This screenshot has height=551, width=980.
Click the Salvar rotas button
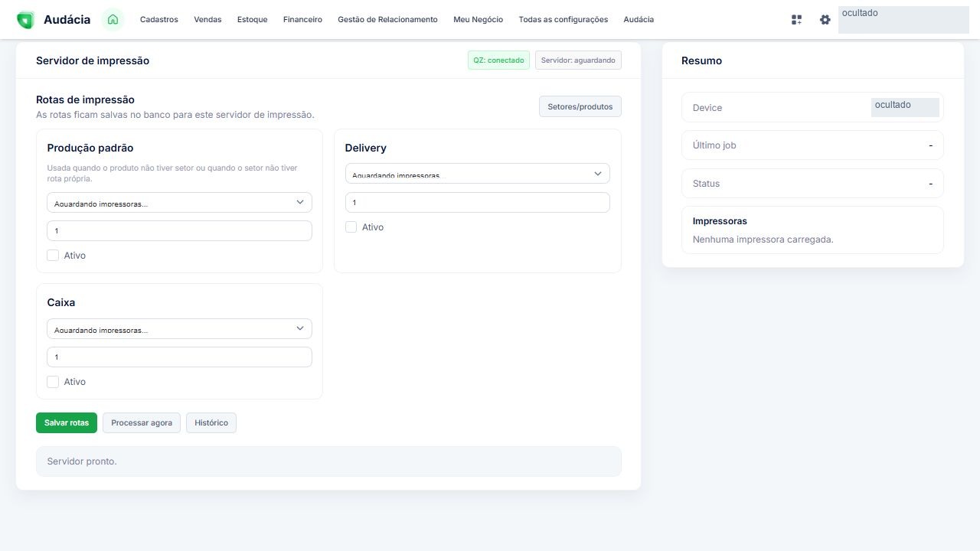pyautogui.click(x=67, y=423)
